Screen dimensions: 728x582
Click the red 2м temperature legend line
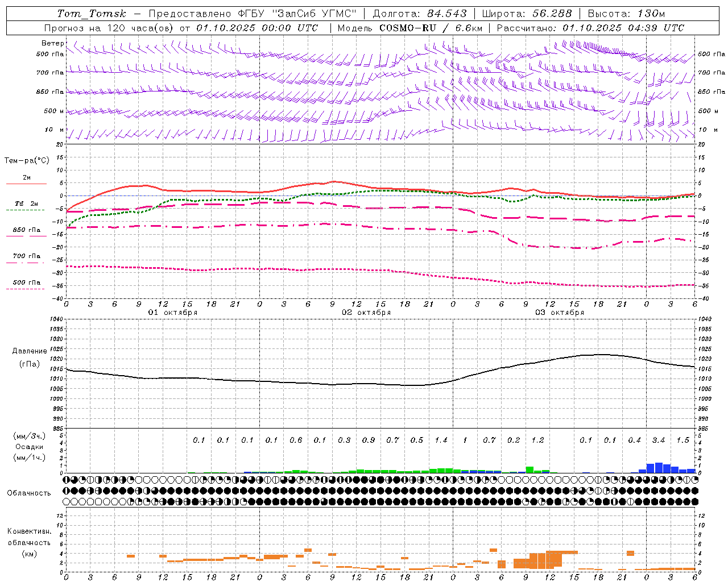26,184
